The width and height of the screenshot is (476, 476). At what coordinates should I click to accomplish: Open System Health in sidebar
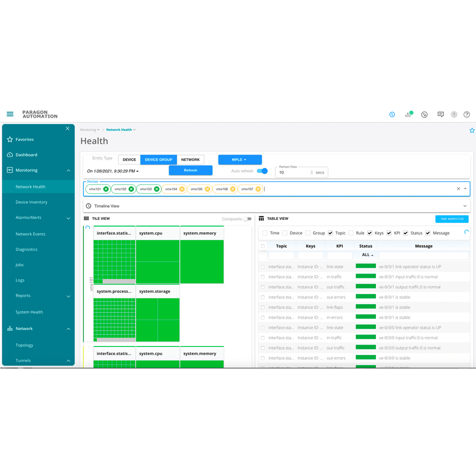tap(30, 312)
